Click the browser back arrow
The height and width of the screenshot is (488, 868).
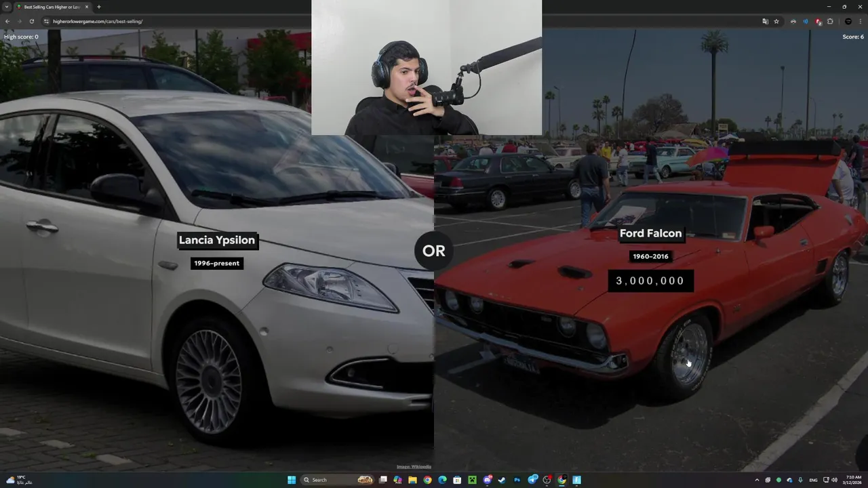7,21
